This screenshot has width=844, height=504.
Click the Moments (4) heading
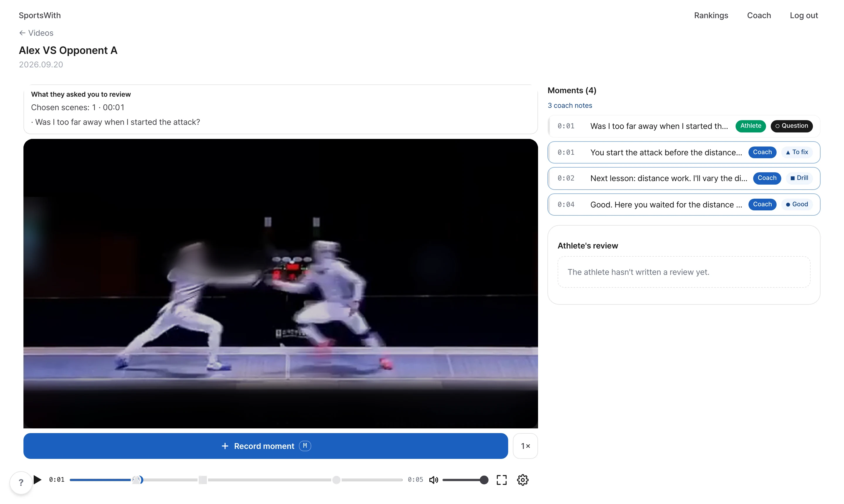tap(572, 90)
